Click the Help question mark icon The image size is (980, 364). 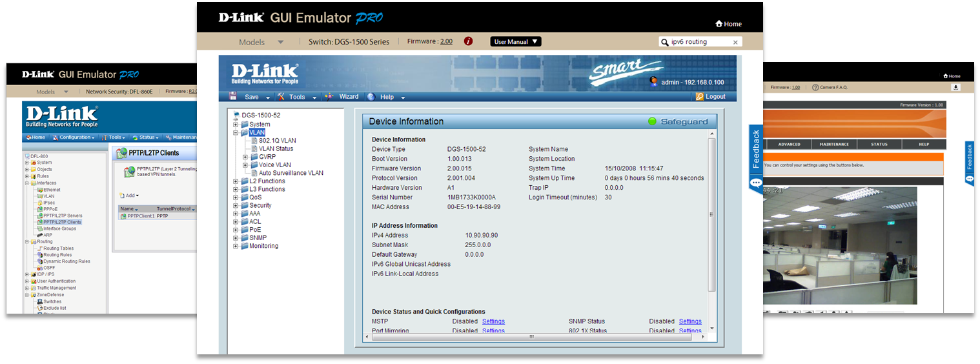click(371, 97)
